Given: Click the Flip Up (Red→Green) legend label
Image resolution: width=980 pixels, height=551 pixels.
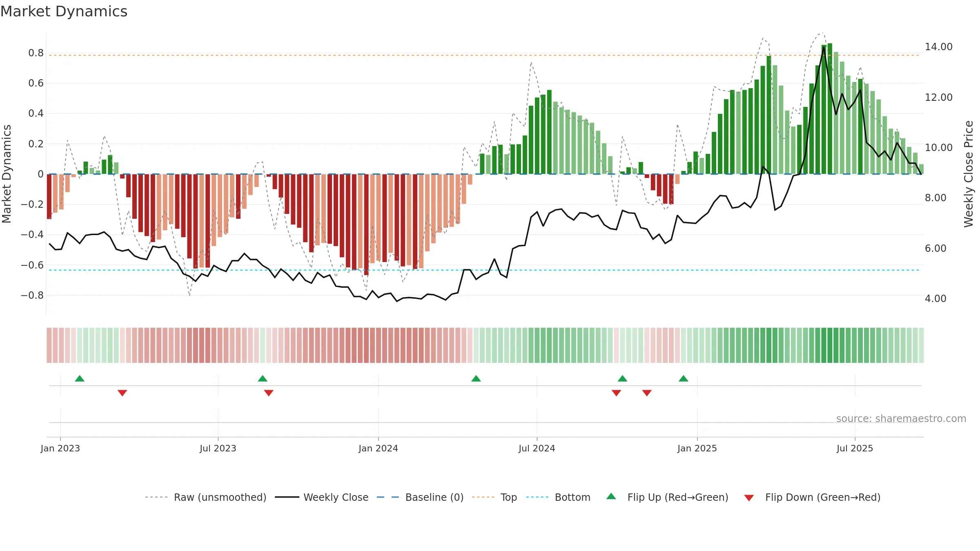Looking at the screenshot, I should 678,497.
